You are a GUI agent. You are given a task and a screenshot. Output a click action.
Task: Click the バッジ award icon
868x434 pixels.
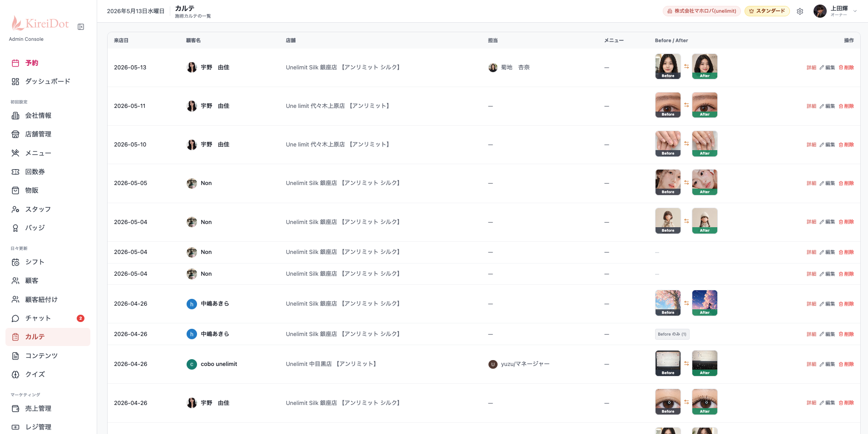(x=15, y=228)
